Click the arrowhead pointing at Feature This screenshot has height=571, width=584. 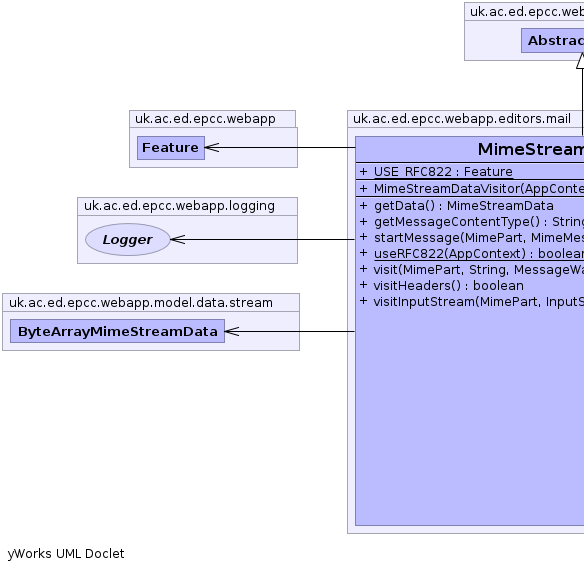coord(212,147)
